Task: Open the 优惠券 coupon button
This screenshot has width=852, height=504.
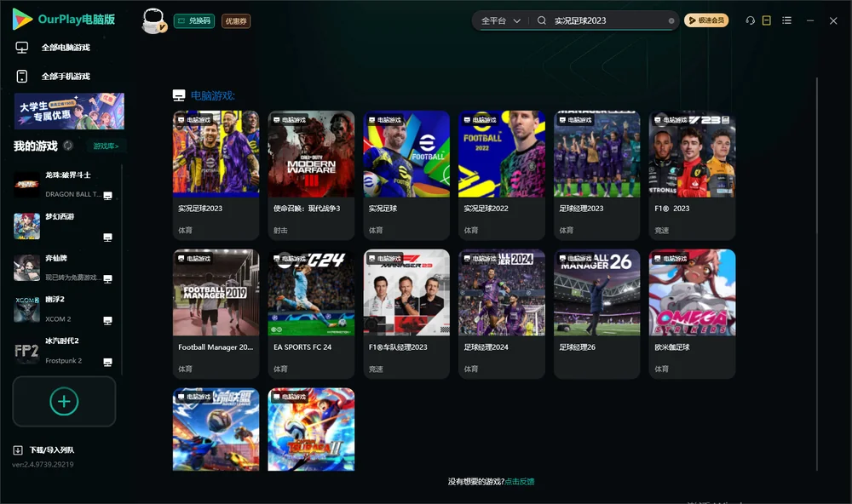Action: click(236, 20)
